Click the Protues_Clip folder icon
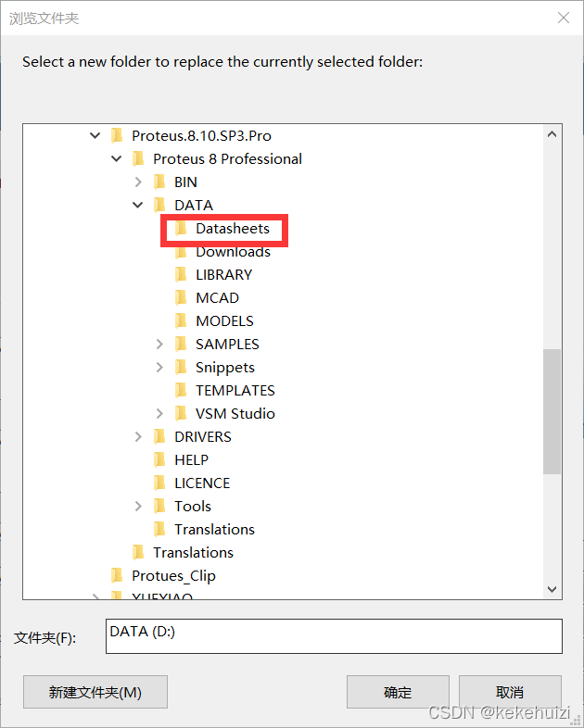Image resolution: width=584 pixels, height=728 pixels. point(117,576)
